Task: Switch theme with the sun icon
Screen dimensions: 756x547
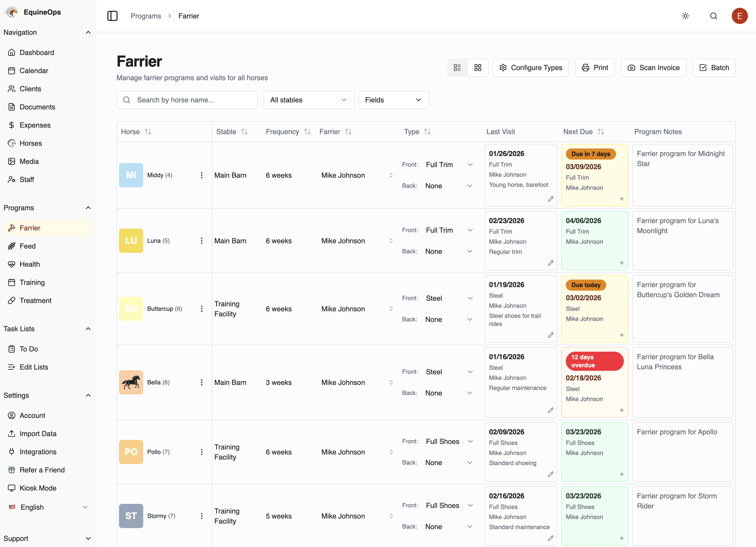Action: 685,16
